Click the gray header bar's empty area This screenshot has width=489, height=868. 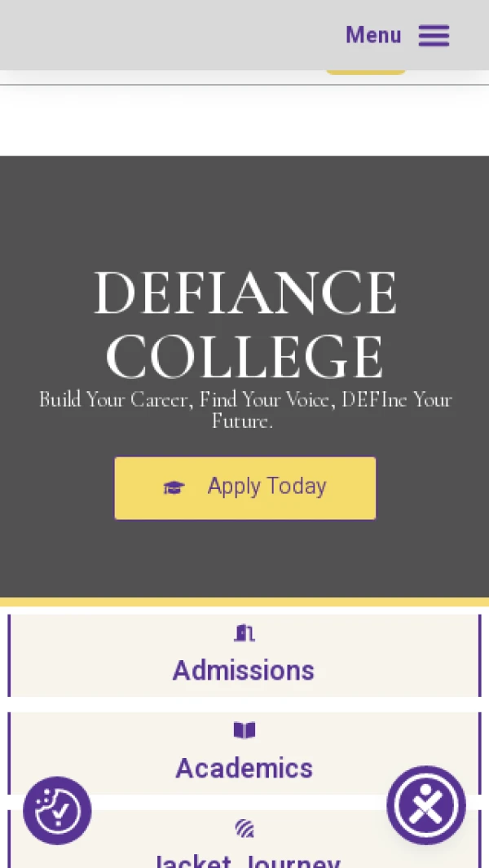tap(163, 35)
